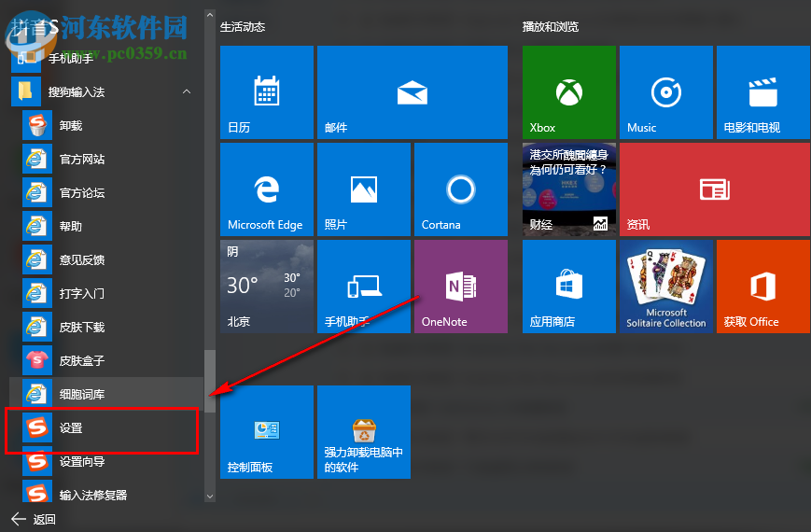Open the Music tile
811x532 pixels.
(x=666, y=92)
